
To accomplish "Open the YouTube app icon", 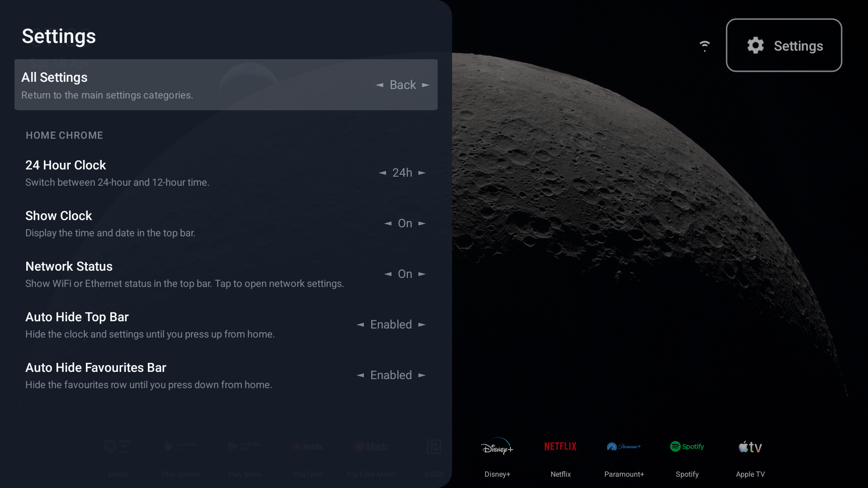I will click(307, 446).
